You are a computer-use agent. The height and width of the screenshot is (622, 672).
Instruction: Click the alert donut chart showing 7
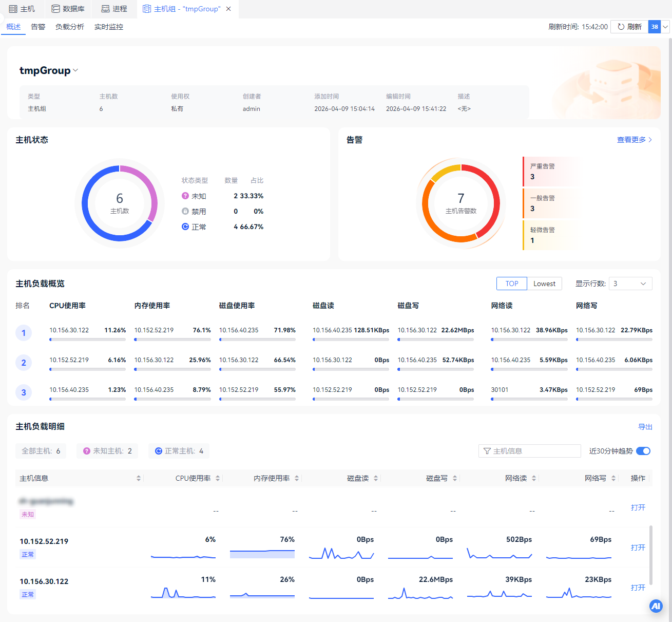click(x=461, y=203)
